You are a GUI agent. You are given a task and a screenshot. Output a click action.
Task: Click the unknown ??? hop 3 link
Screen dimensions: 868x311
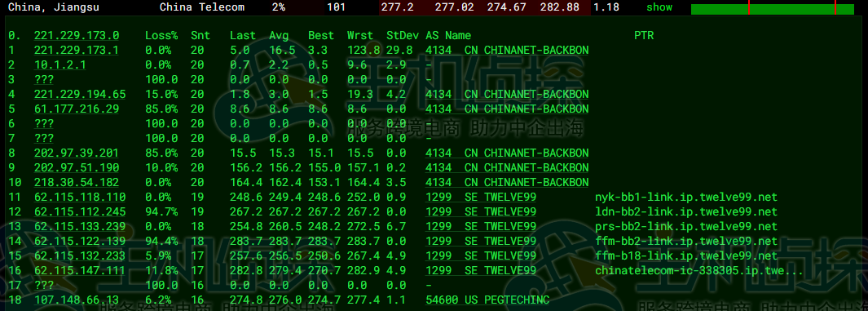44,80
